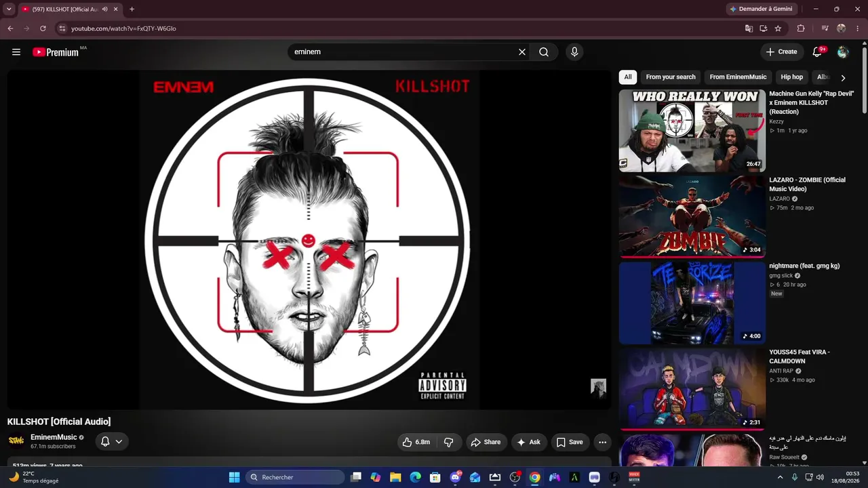The image size is (868, 488).
Task: Click Demander à Gemini button
Action: pyautogui.click(x=761, y=9)
